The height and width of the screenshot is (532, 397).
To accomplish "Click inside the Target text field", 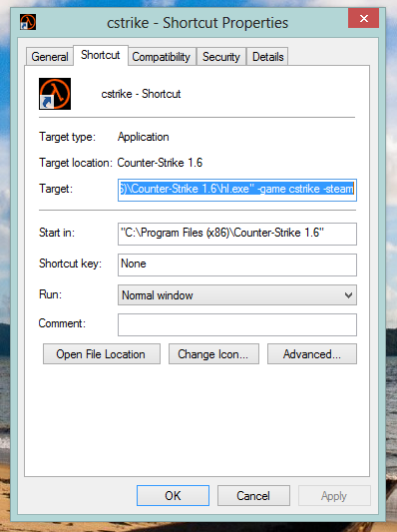I will click(237, 190).
